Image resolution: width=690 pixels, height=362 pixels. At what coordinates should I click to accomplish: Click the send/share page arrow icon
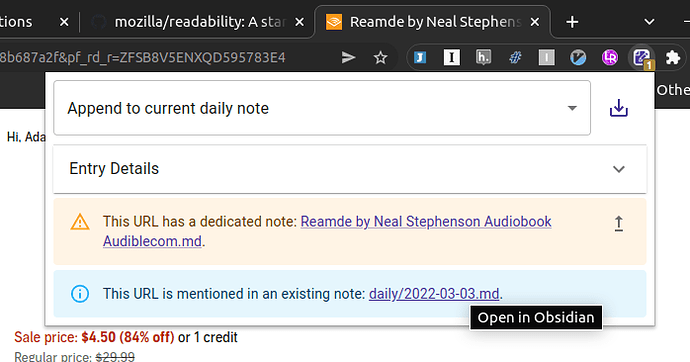click(348, 58)
